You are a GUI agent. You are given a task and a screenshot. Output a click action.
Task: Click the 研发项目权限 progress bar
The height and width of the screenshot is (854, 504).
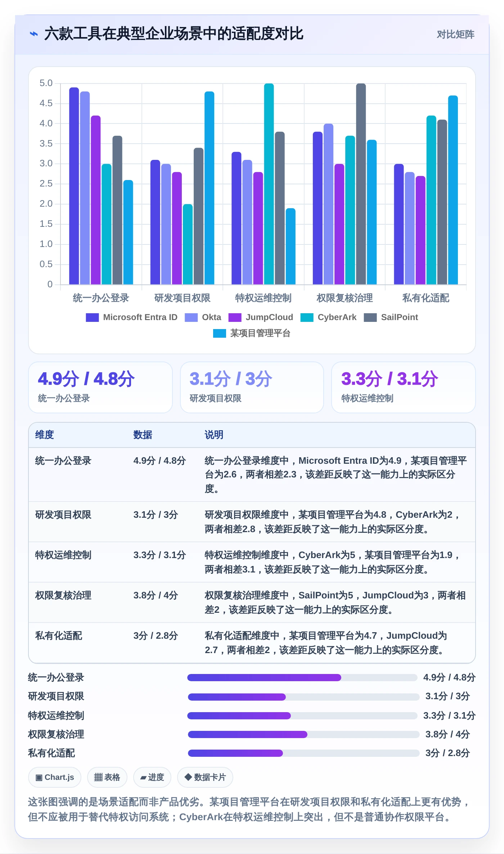point(304,697)
